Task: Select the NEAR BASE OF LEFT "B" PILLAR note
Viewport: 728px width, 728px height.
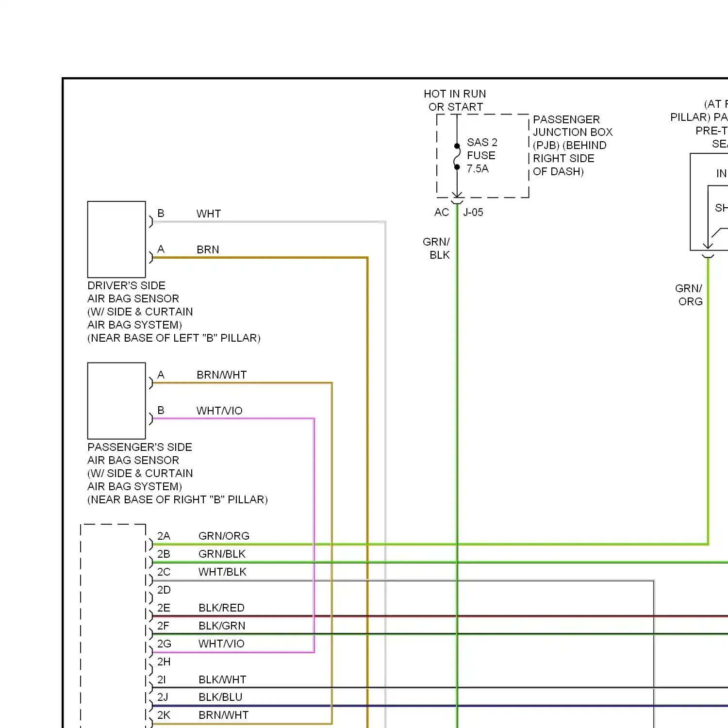Action: tap(174, 338)
